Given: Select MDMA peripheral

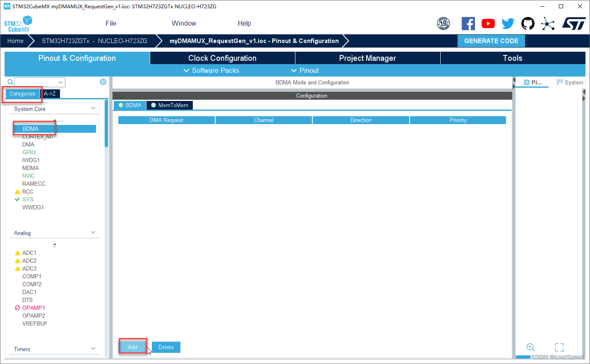Looking at the screenshot, I should point(31,168).
